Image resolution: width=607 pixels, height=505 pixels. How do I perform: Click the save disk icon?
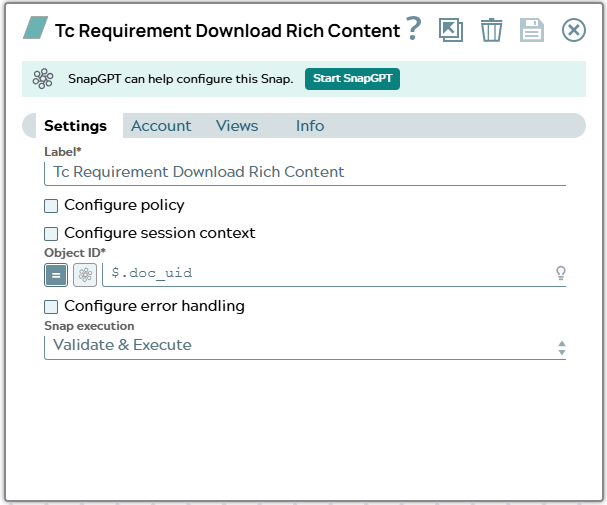tap(532, 30)
